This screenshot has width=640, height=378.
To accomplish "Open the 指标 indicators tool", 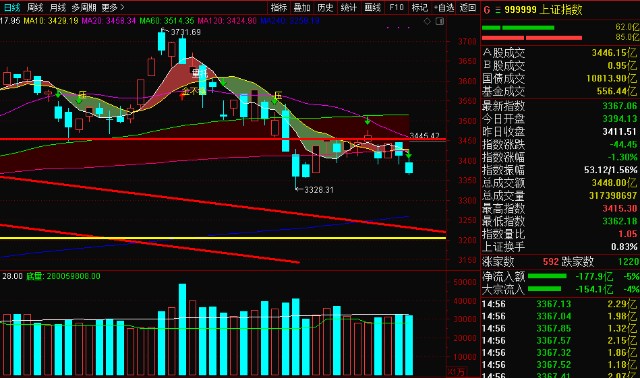I will [279, 7].
